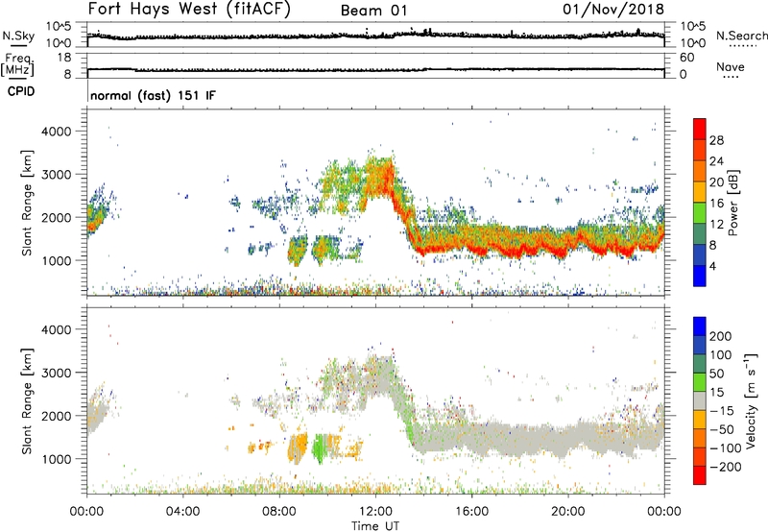Image resolution: width=768 pixels, height=532 pixels.
Task: Click the "16:00" time tick label
Action: coord(471,512)
